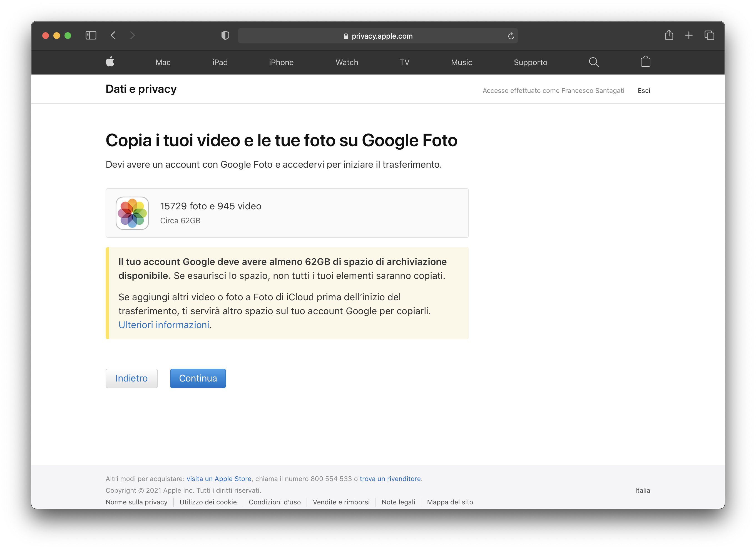Click the forward navigation arrow
Image resolution: width=756 pixels, height=550 pixels.
tap(132, 35)
